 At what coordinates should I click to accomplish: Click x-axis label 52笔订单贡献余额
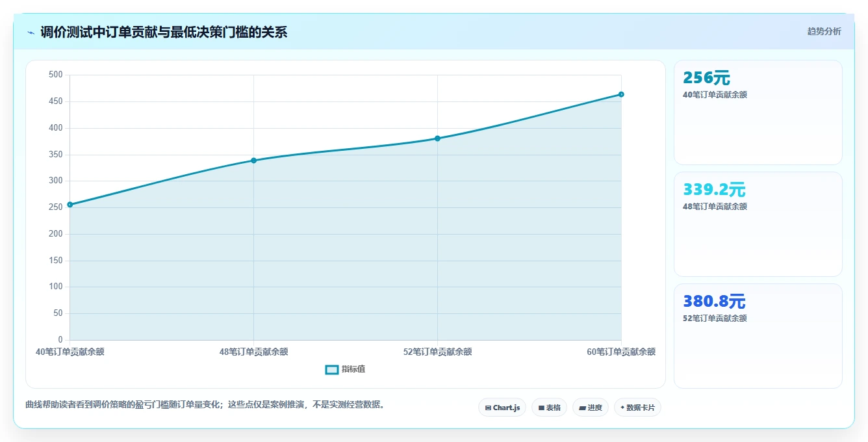[437, 352]
